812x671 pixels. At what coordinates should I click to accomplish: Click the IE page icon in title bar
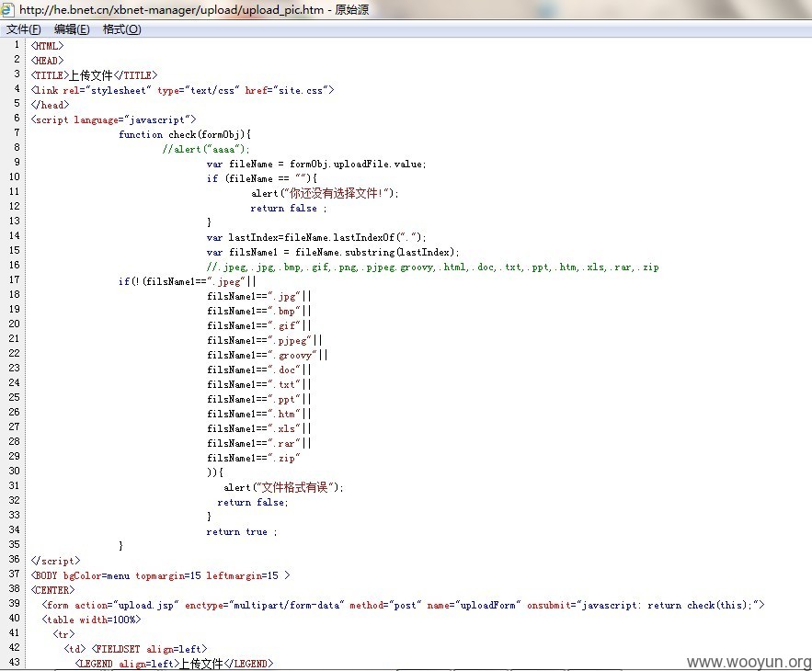click(x=7, y=9)
